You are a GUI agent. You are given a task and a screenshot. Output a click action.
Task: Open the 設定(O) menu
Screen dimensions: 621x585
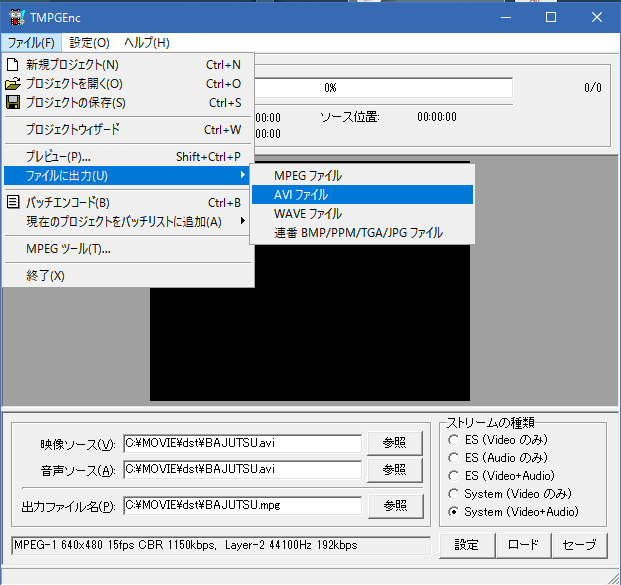pos(89,42)
